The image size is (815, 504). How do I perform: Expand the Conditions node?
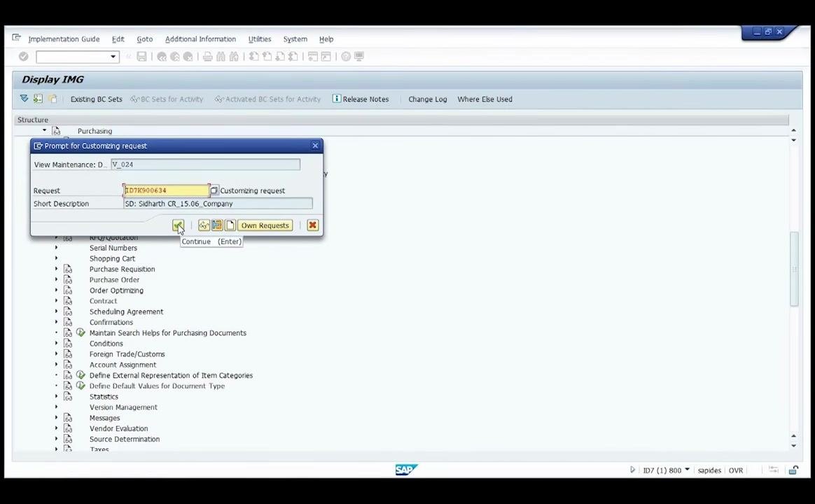pyautogui.click(x=56, y=343)
